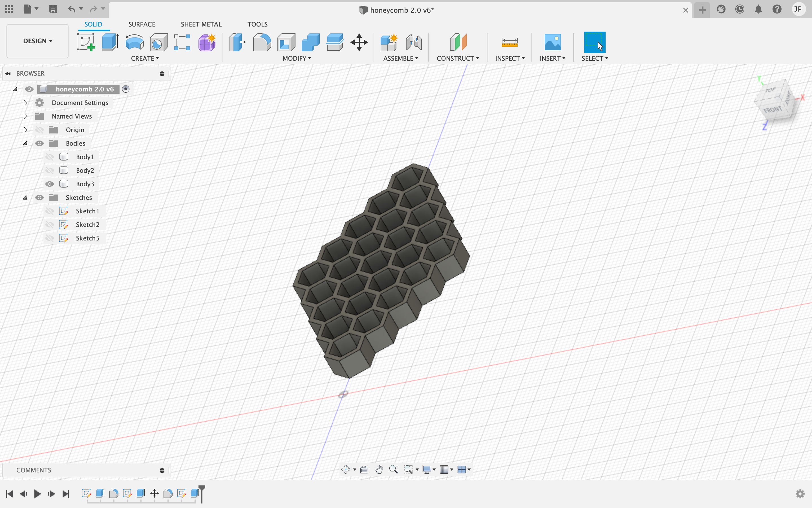
Task: Show Sketch5 via its eye icon
Action: click(50, 238)
